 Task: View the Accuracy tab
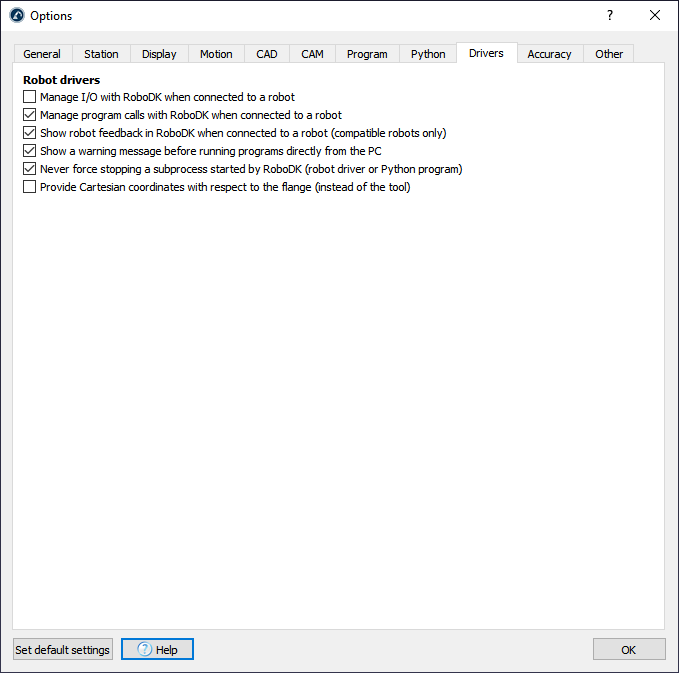coord(549,54)
